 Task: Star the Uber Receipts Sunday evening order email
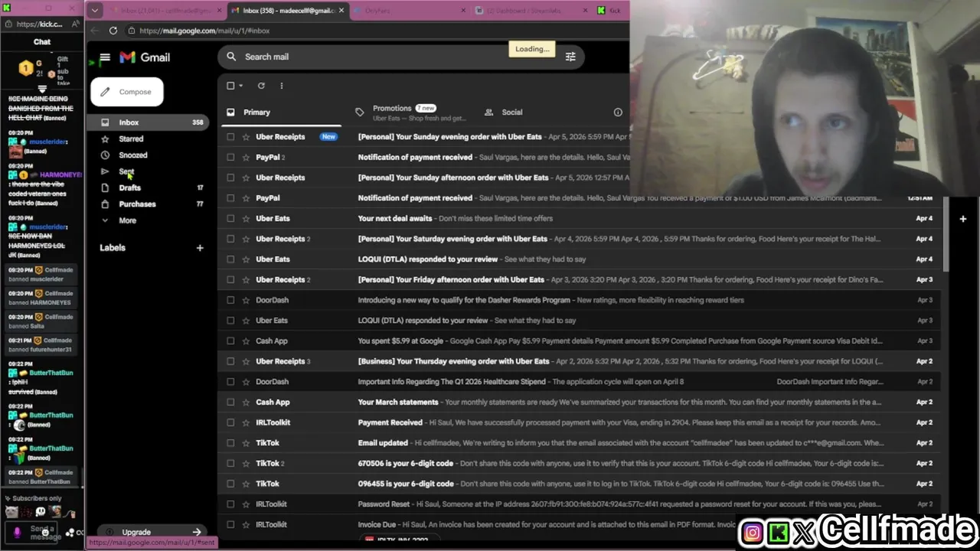[x=246, y=137]
